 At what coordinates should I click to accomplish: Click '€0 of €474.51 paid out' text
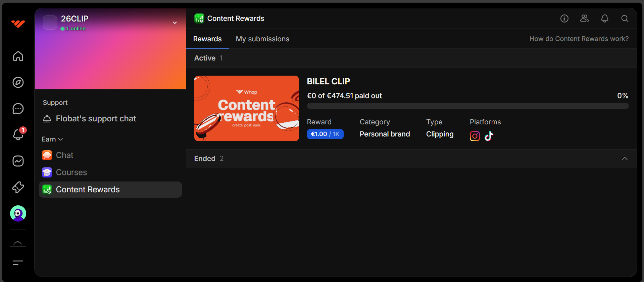pyautogui.click(x=344, y=96)
